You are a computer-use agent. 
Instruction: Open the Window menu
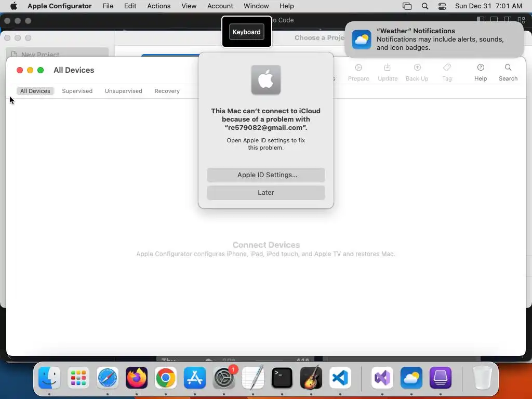click(x=256, y=6)
